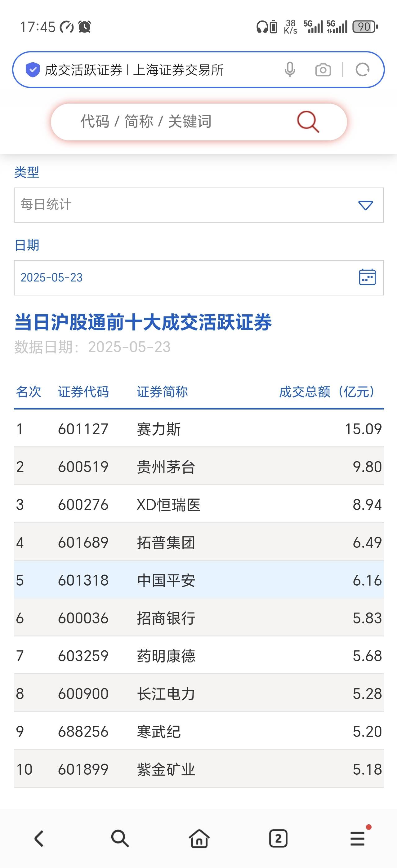The image size is (397, 868).
Task: Click turnover value 6.16
Action: (367, 580)
